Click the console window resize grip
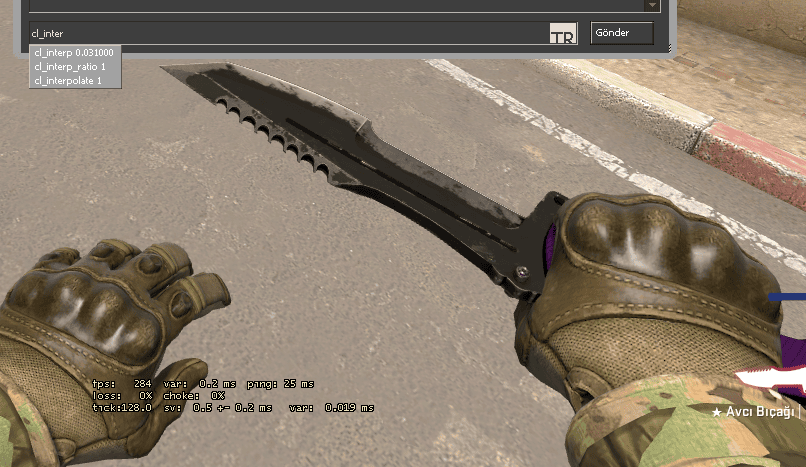Viewport: 806px width, 467px height. [x=668, y=50]
